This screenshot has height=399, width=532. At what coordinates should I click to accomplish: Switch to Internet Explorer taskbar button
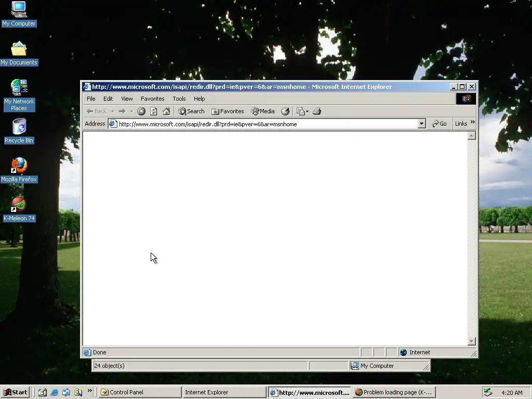224,392
